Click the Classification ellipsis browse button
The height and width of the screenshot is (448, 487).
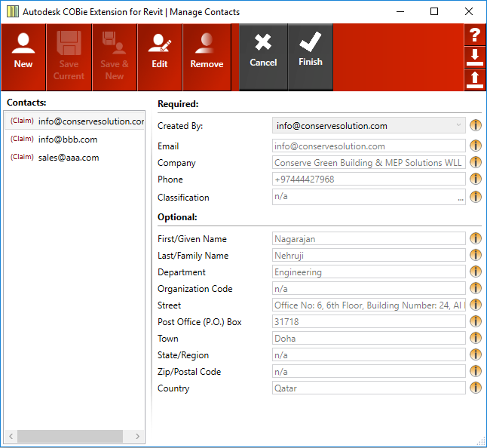460,198
